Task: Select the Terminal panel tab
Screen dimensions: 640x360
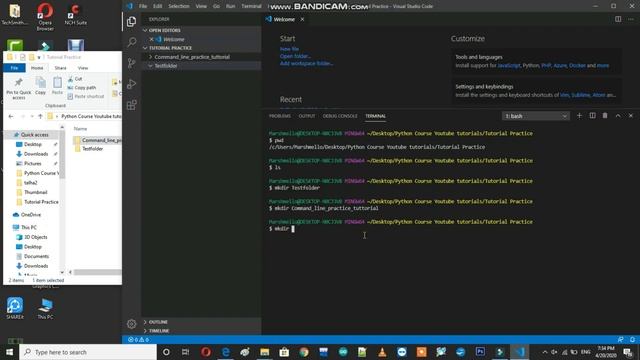Action: click(376, 116)
